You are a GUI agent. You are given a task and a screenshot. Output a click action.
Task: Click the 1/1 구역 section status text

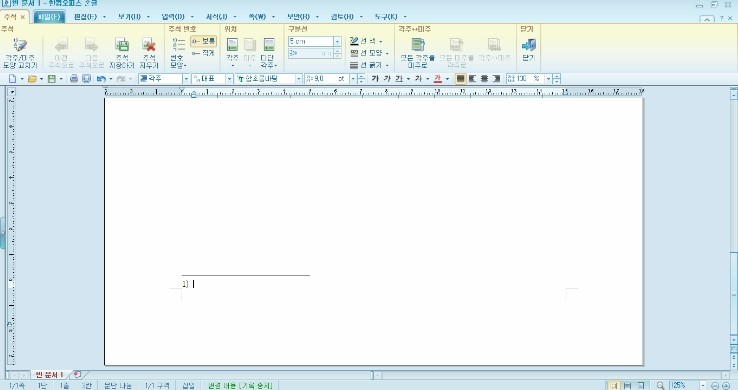click(157, 385)
